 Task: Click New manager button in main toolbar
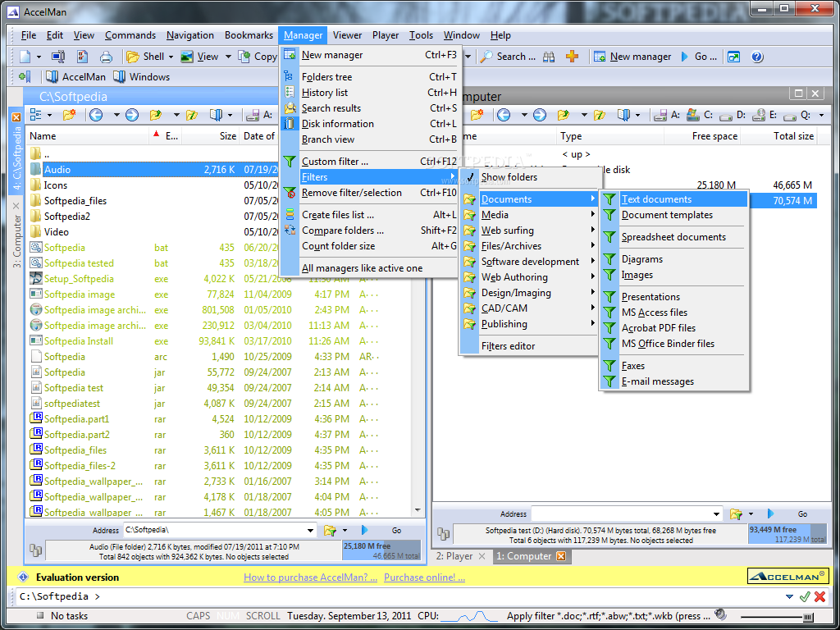(x=632, y=57)
